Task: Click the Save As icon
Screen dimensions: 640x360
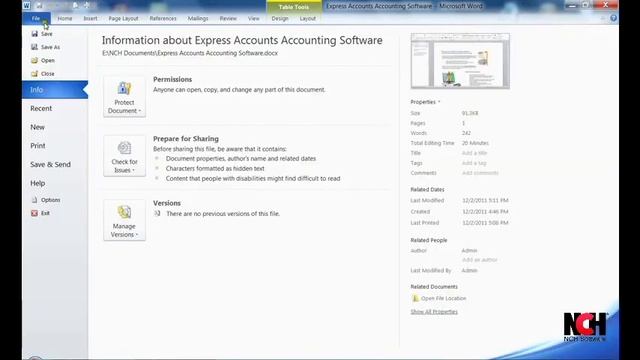Action: click(x=34, y=47)
